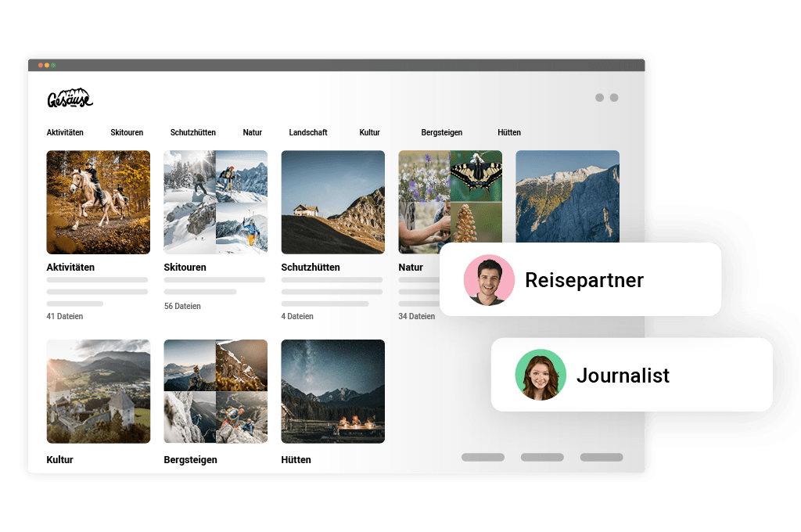
Task: Open the Aktivitäten menu item
Action: coord(65,133)
